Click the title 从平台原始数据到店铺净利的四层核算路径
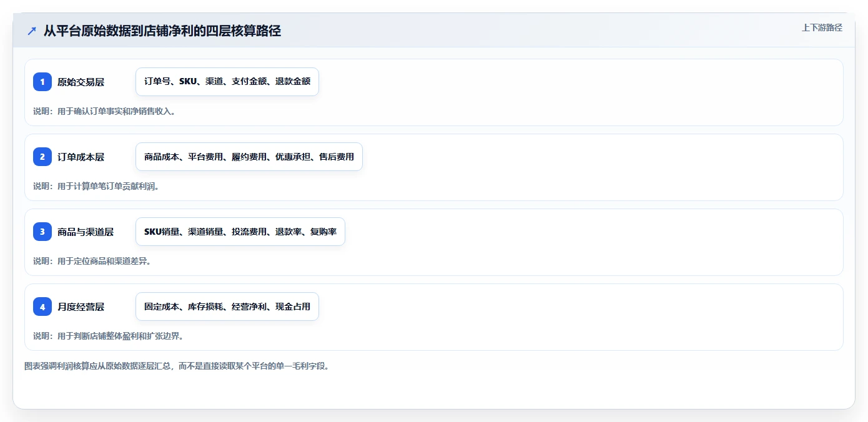 (162, 31)
